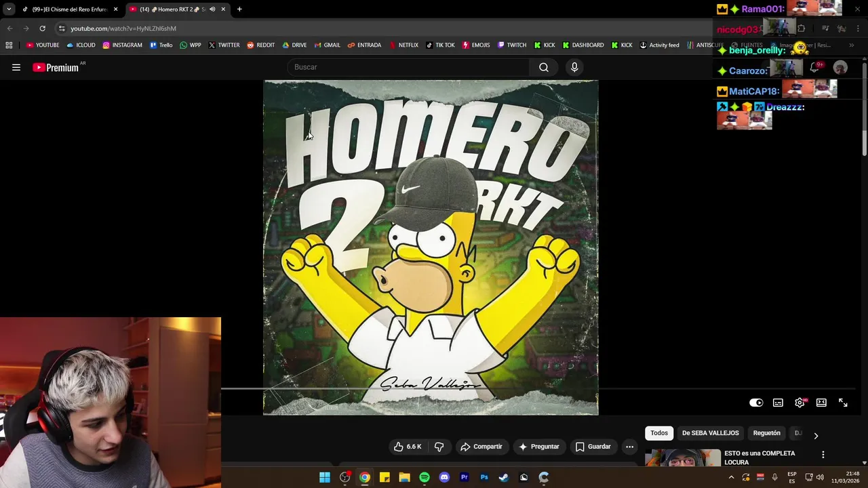The width and height of the screenshot is (868, 488).
Task: Select the Todos filter chip
Action: (x=659, y=433)
